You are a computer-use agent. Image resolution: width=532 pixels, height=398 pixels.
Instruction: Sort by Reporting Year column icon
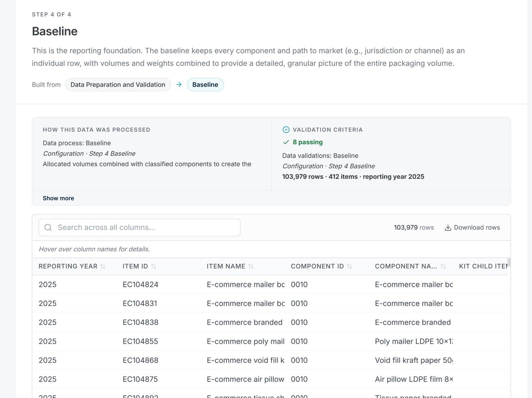pyautogui.click(x=103, y=267)
